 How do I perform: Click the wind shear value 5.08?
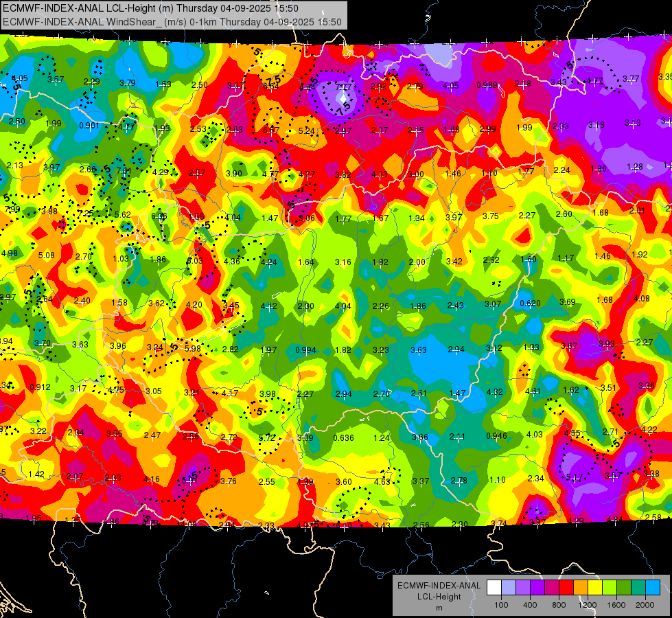tap(46, 255)
